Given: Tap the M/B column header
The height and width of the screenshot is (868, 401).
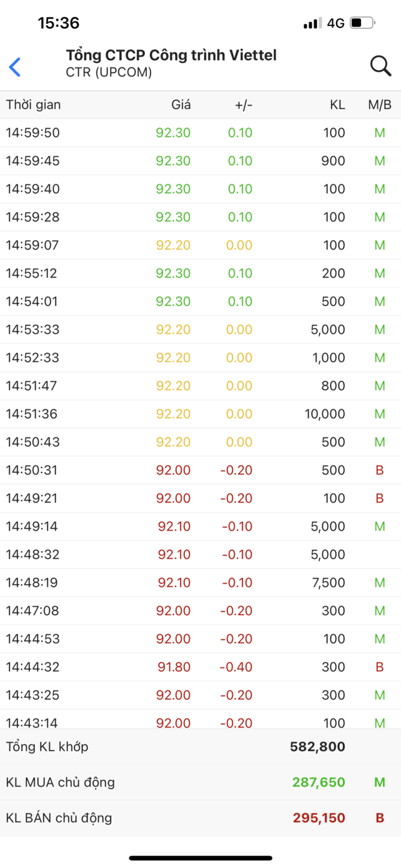Looking at the screenshot, I should click(379, 105).
